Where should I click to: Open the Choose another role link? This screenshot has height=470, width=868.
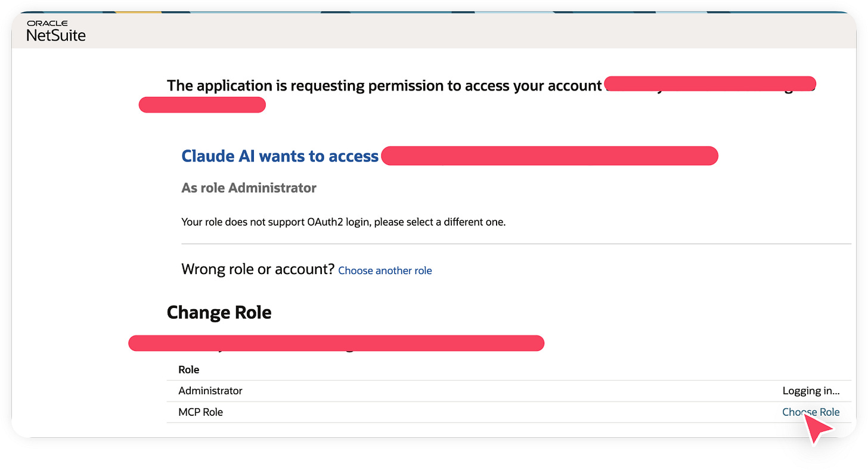click(385, 270)
